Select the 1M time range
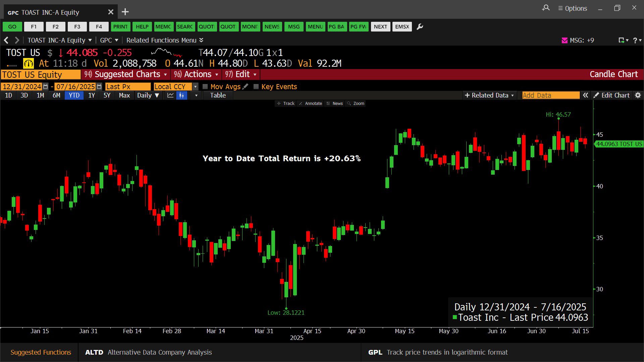The height and width of the screenshot is (362, 644). click(x=40, y=96)
